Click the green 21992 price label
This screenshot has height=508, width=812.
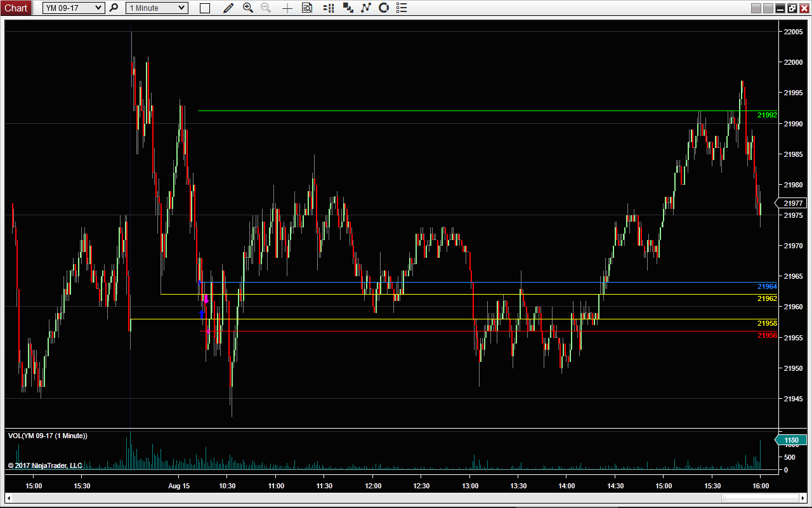click(x=767, y=115)
